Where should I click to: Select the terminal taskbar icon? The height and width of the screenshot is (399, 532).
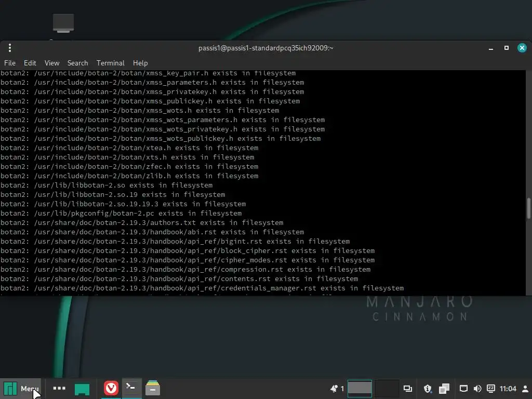(x=131, y=388)
